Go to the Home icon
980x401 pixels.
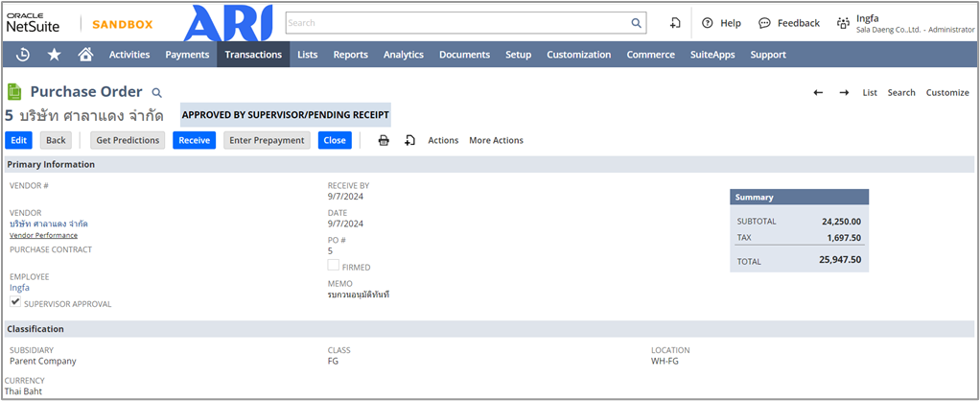85,55
